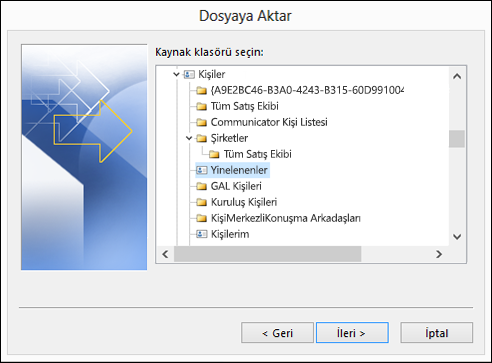Select Communicator Kişi Listesi folder
The image size is (492, 363).
pyautogui.click(x=269, y=122)
